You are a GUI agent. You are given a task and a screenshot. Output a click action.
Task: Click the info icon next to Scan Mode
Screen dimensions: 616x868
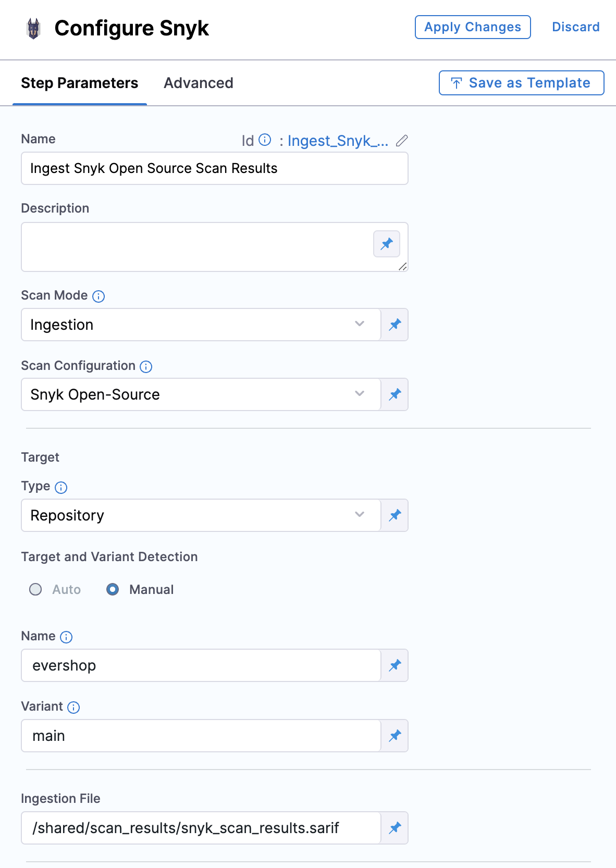click(98, 296)
